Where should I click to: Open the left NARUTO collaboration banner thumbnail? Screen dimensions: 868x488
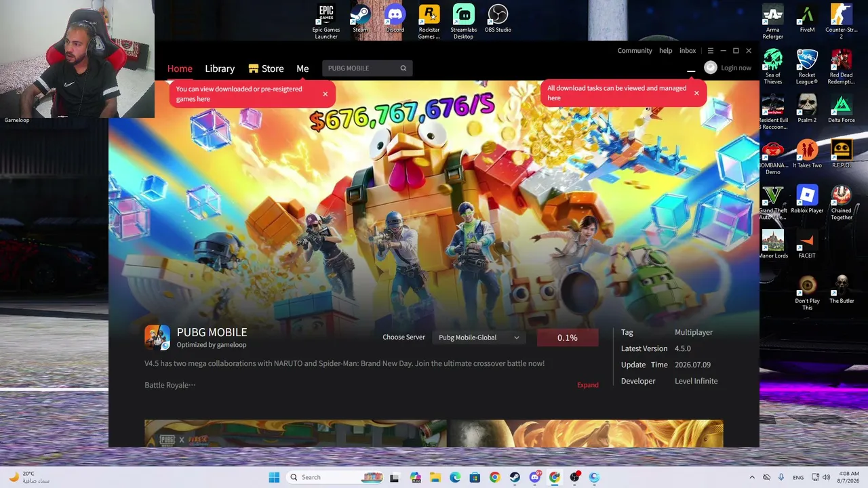[x=295, y=434]
